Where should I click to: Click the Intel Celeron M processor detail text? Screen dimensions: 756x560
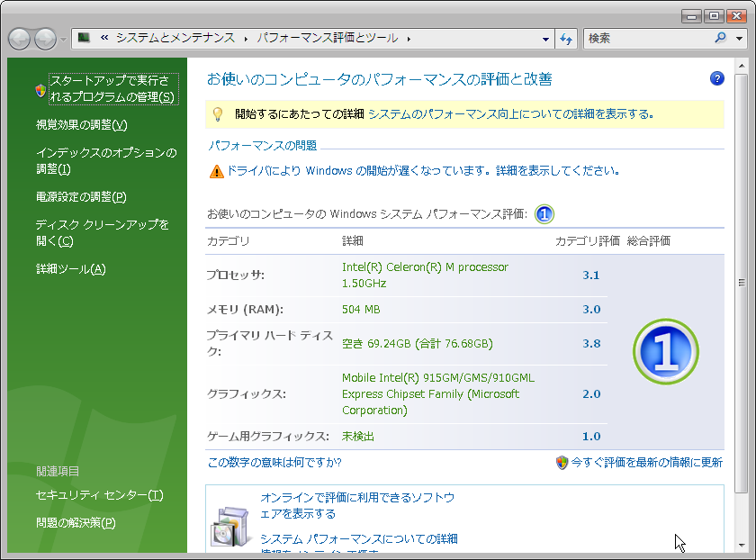425,275
